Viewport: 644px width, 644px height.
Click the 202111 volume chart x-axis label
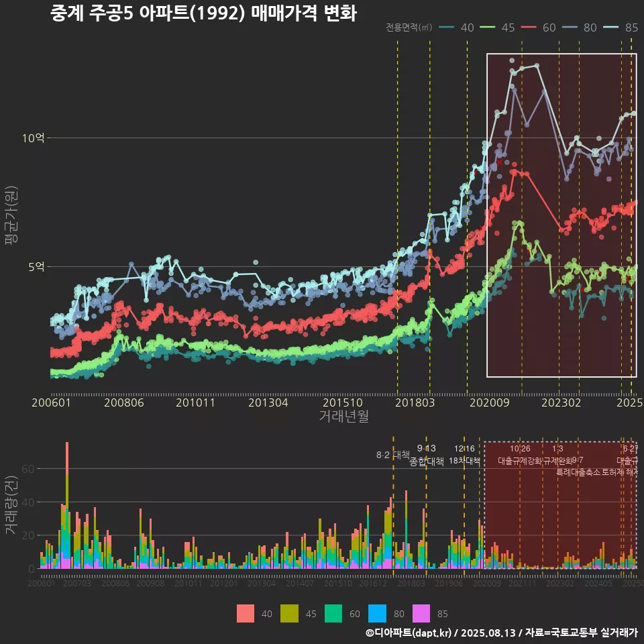pyautogui.click(x=523, y=583)
